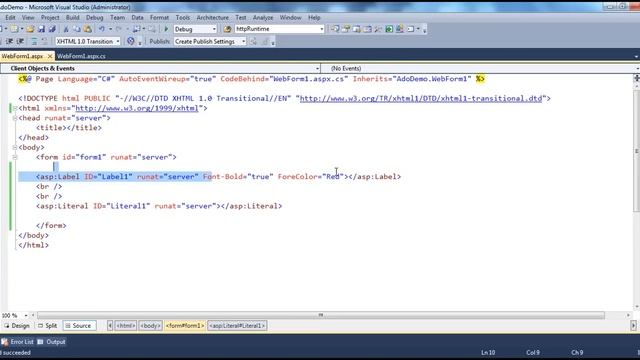Comment out the selected lines icon

coord(34,41)
